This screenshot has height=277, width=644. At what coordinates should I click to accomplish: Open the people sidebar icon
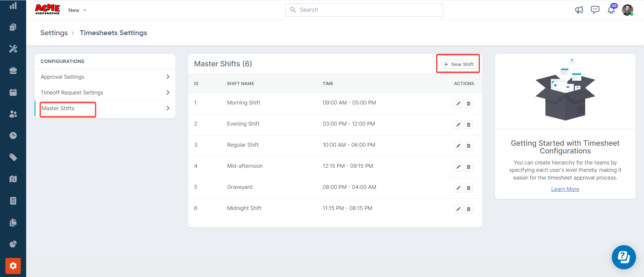(x=13, y=114)
